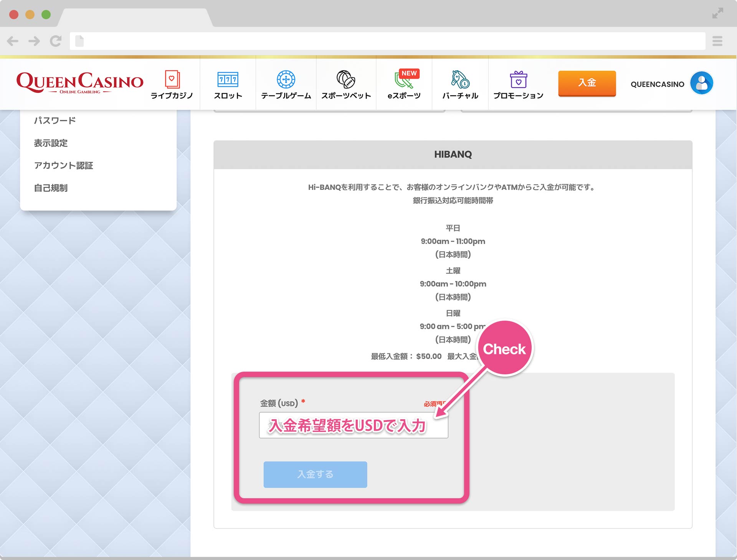This screenshot has height=560, width=737.
Task: Open the 自己規制 sidebar link
Action: tap(51, 188)
